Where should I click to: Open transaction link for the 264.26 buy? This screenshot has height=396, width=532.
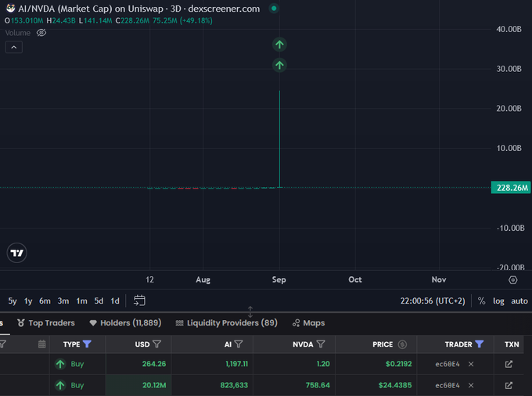point(509,364)
